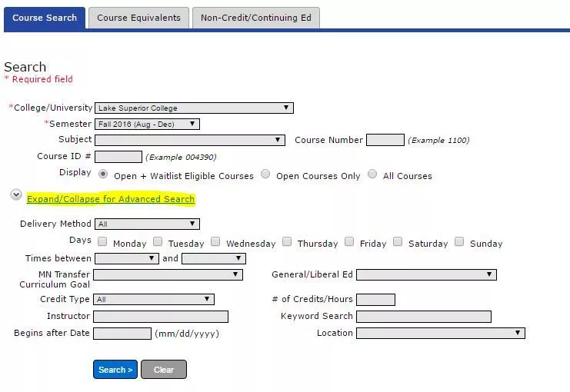Open the College/University dropdown
The height and width of the screenshot is (392, 570).
point(194,108)
